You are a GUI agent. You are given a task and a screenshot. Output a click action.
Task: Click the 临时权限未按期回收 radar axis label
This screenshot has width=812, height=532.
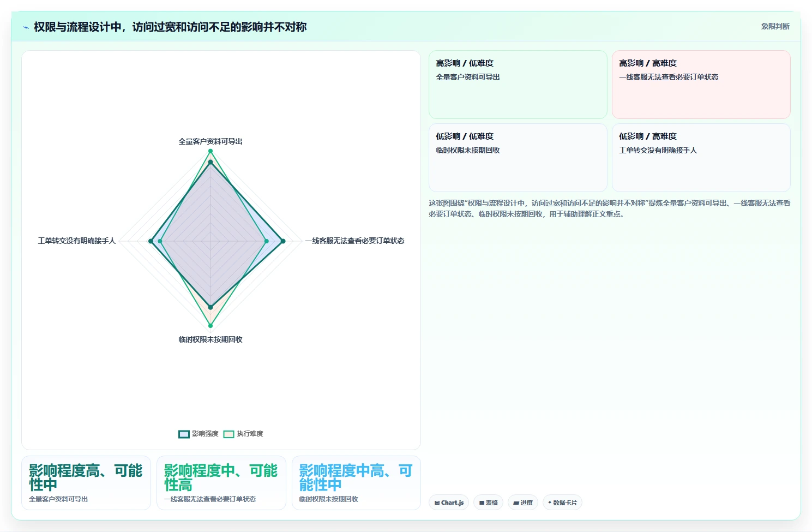210,339
